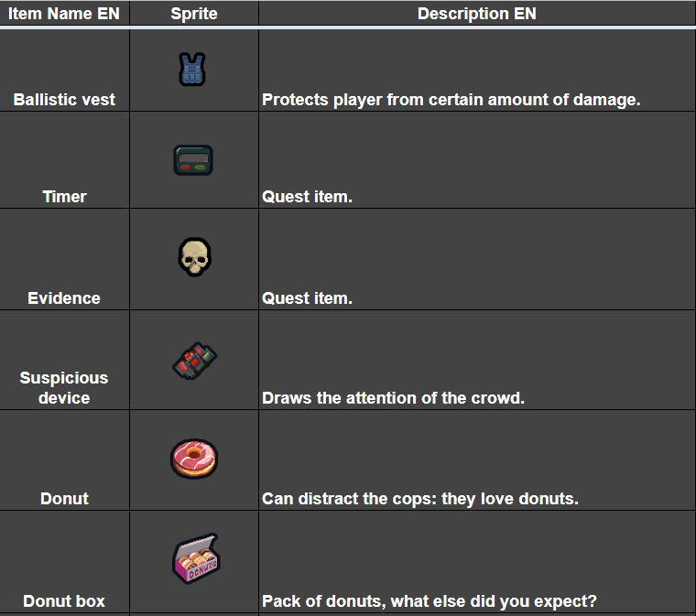Click the Sprite column header
Image resolution: width=696 pixels, height=616 pixels.
pos(193,14)
